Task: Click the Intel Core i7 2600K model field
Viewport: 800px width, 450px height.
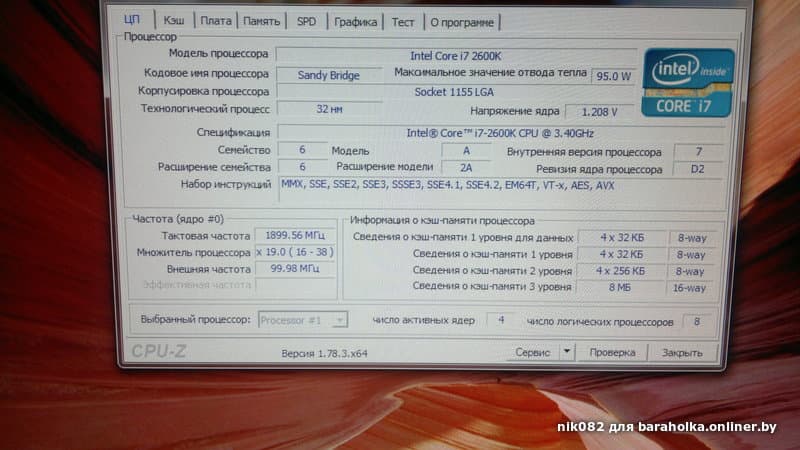Action: coord(456,56)
